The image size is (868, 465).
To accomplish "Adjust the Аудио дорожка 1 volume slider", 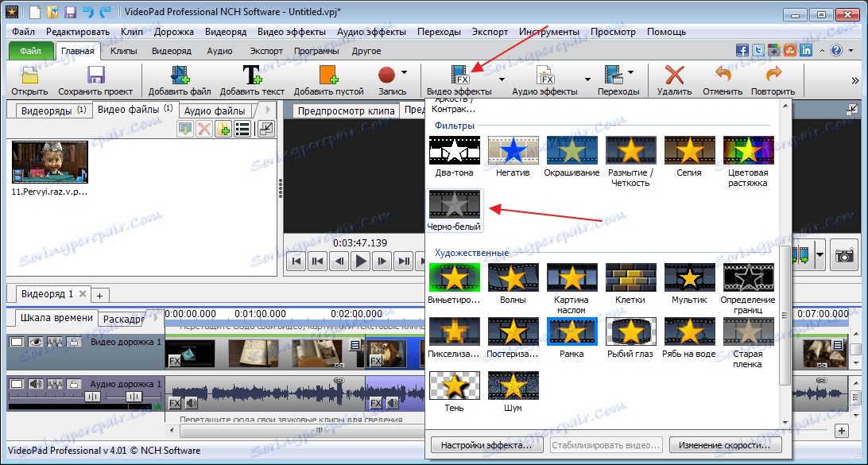I will pyautogui.click(x=92, y=397).
